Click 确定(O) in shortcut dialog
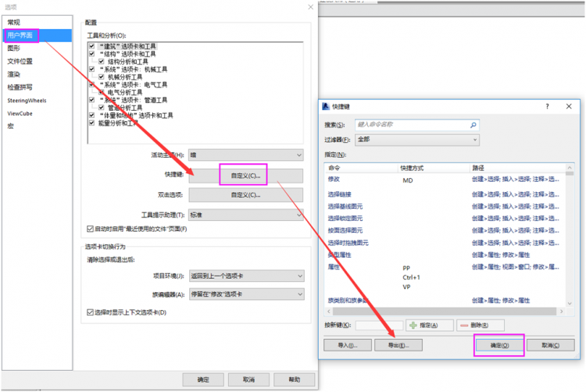586x392 pixels. [500, 345]
